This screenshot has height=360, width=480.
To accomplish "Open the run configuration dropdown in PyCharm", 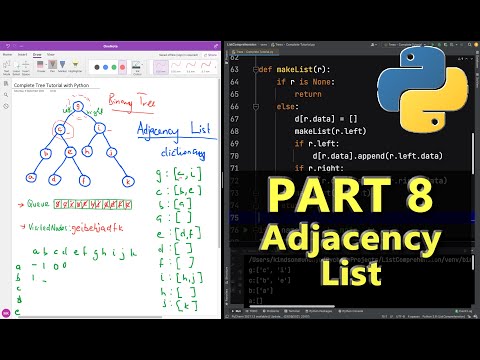I will [x=405, y=44].
